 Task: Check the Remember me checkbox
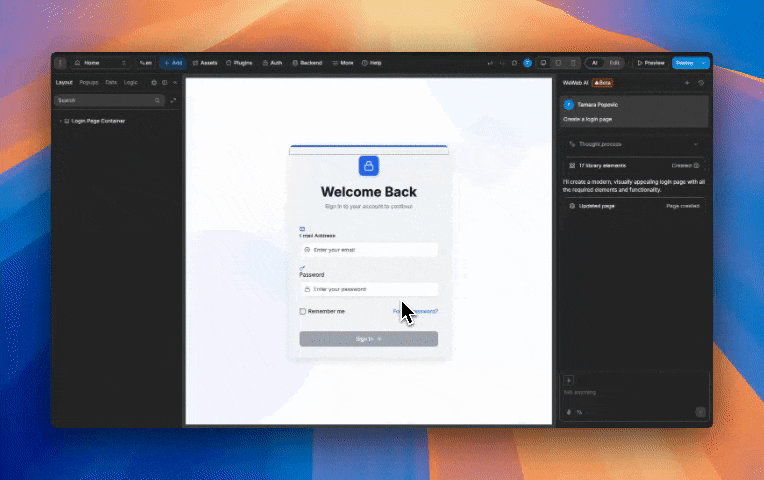pyautogui.click(x=303, y=311)
